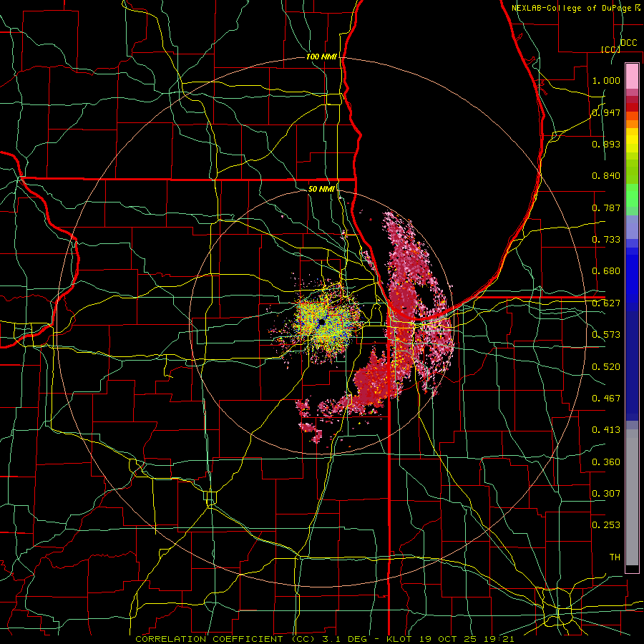Image resolution: width=644 pixels, height=644 pixels.
Task: Click the 0.413 value on the color scale
Action: (606, 430)
